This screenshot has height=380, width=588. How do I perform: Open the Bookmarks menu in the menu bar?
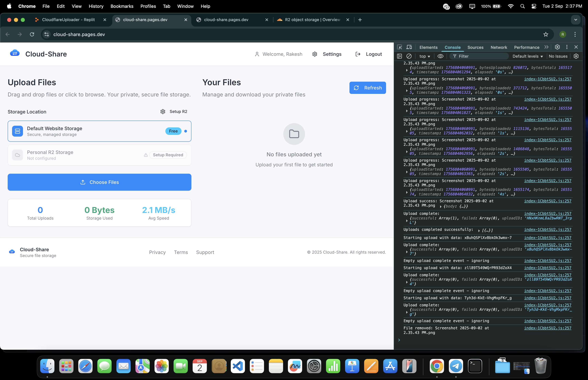122,6
